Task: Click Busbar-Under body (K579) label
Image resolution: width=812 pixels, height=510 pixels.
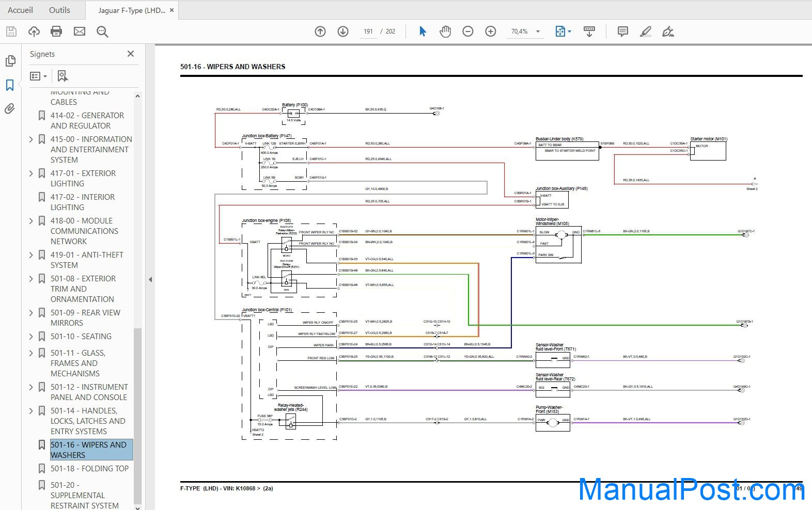Action: pos(559,139)
